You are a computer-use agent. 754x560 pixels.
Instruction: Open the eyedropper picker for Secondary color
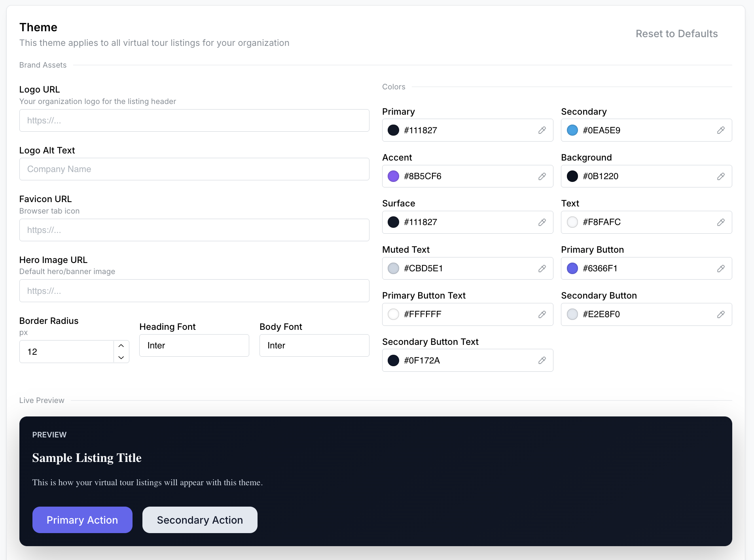click(x=721, y=130)
